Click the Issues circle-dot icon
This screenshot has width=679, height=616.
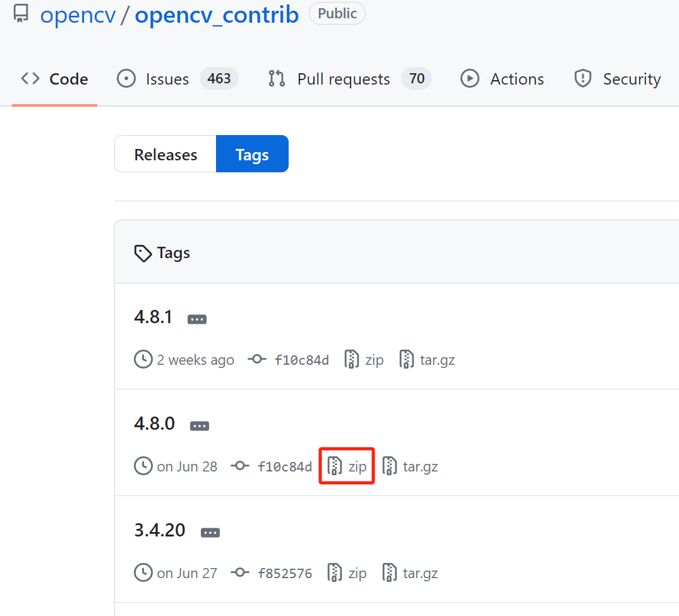(x=126, y=79)
